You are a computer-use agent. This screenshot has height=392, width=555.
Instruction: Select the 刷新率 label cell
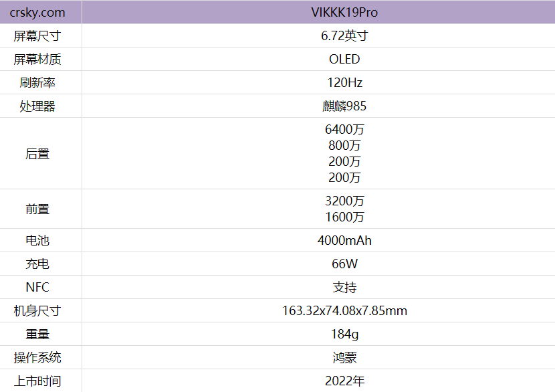pos(37,83)
